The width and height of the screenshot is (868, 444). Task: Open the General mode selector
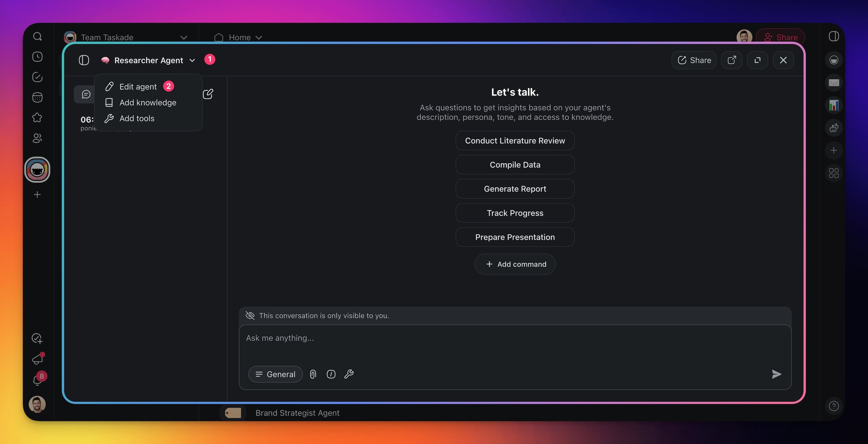[275, 374]
